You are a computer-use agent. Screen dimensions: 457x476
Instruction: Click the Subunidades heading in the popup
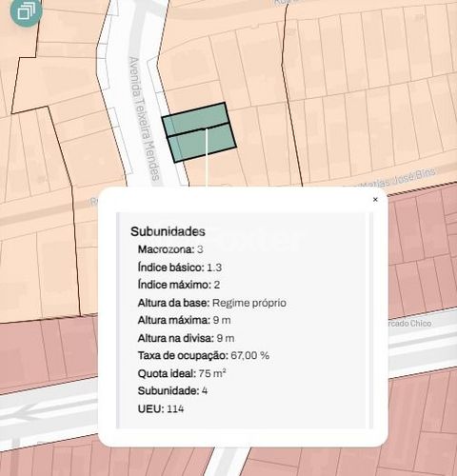(168, 231)
